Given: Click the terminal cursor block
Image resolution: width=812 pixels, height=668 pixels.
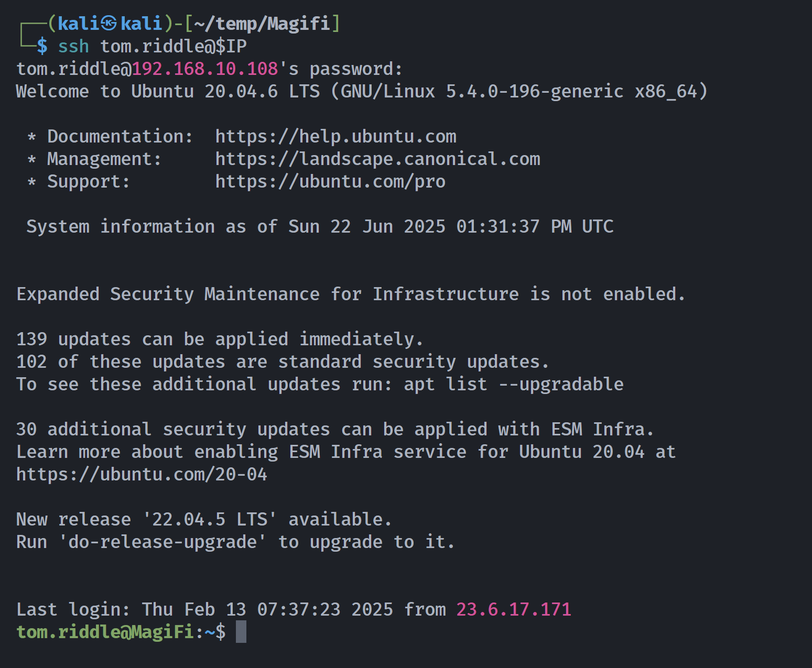Looking at the screenshot, I should pos(241,631).
